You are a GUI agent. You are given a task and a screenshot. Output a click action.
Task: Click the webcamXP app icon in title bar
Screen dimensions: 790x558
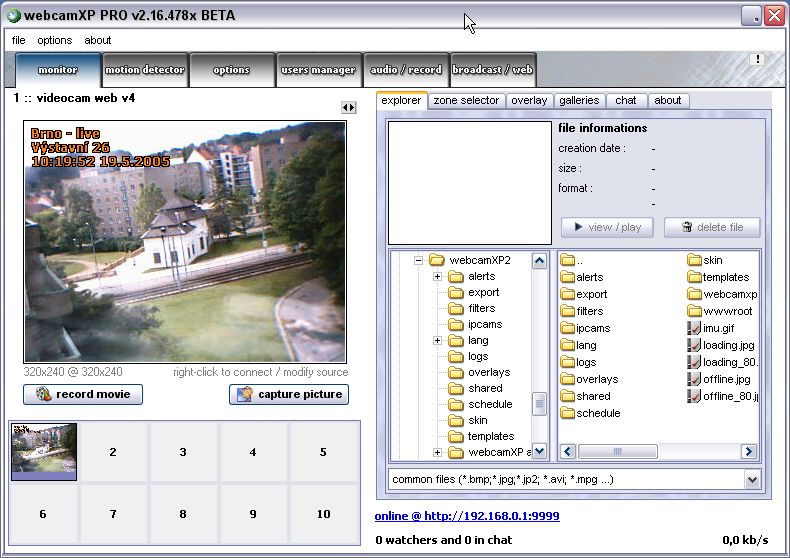pos(14,15)
